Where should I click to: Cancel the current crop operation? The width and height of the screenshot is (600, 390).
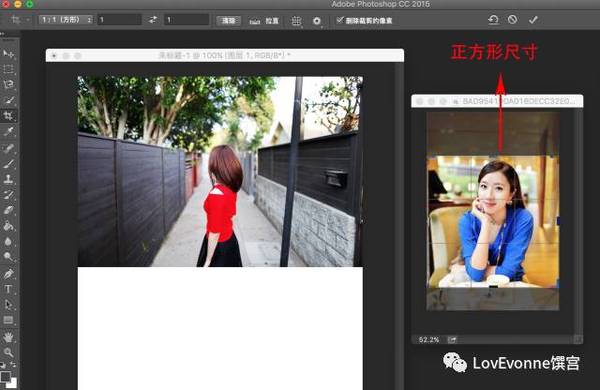click(x=513, y=20)
